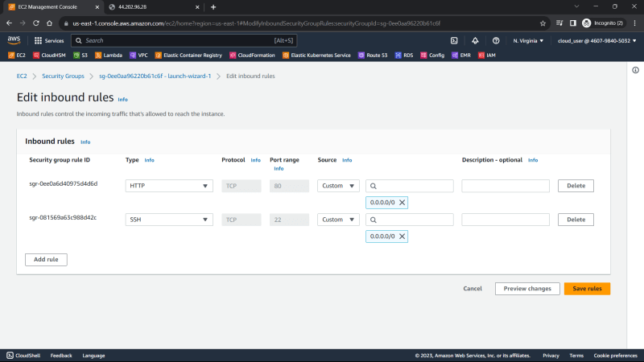Open the CloudHSM shortcut
This screenshot has width=644, height=362.
point(49,55)
